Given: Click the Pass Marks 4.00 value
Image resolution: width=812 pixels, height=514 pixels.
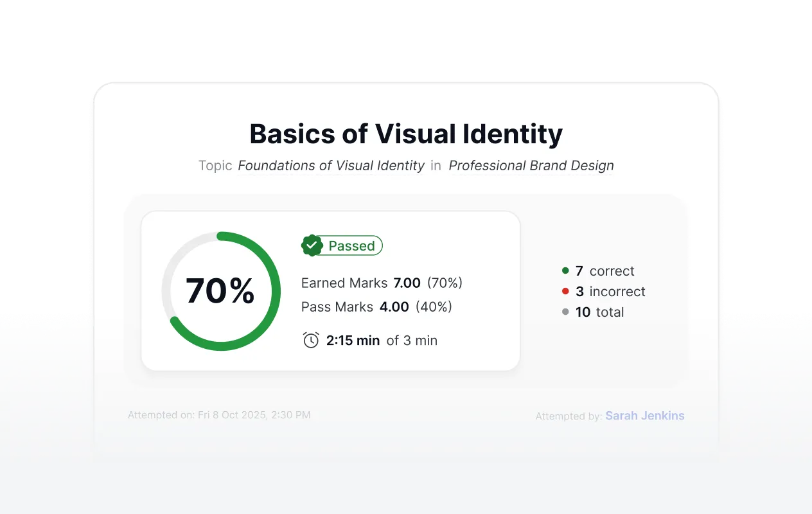Looking at the screenshot, I should click(394, 306).
